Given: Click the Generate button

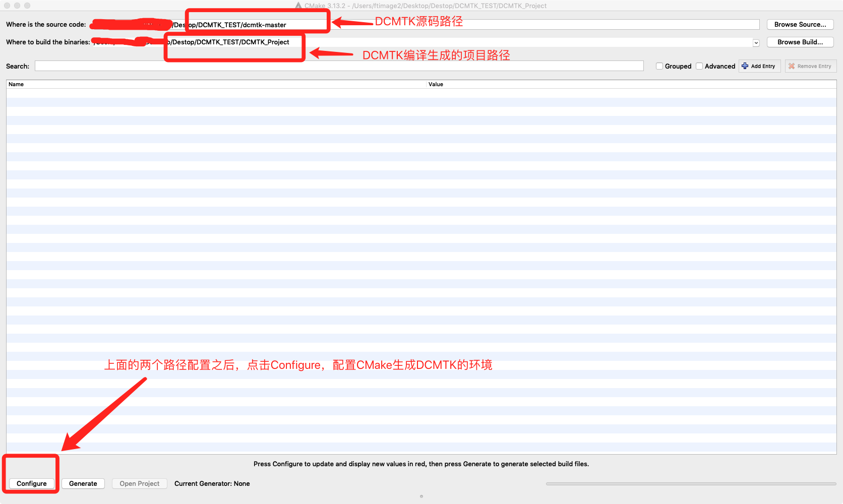Looking at the screenshot, I should pyautogui.click(x=83, y=483).
